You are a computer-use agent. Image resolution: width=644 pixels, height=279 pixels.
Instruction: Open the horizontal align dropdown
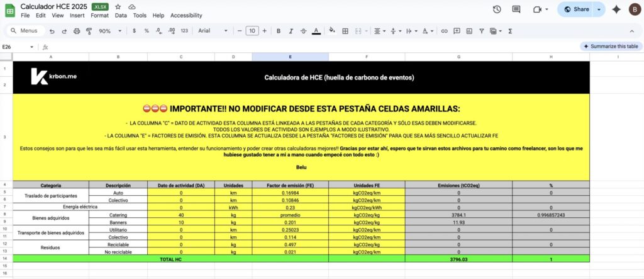380,31
